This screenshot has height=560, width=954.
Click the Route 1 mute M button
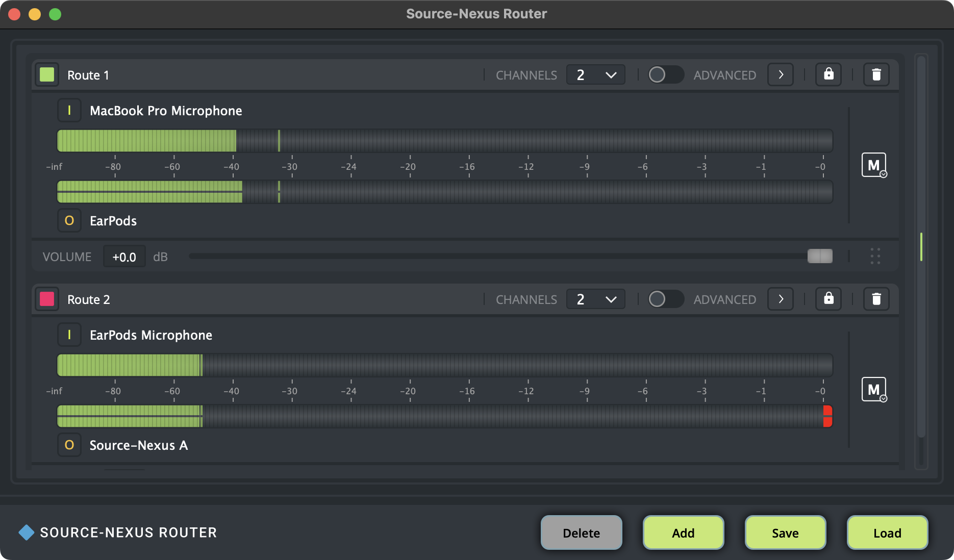click(874, 165)
